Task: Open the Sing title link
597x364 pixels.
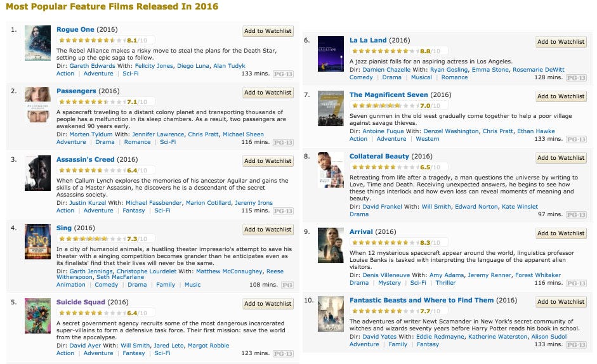Action: [64, 228]
